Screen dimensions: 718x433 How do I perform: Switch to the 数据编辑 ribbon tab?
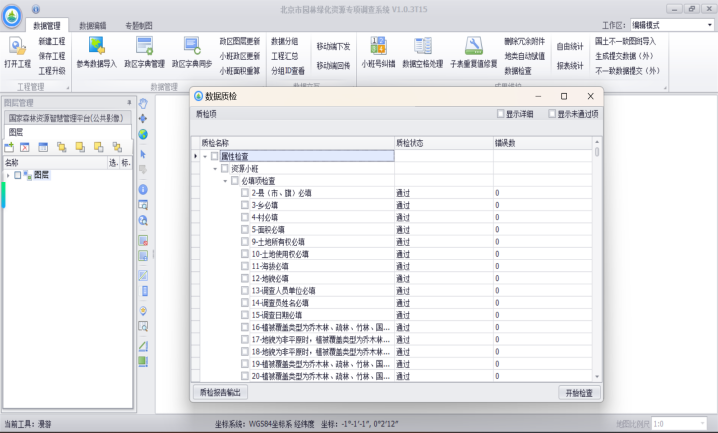[93, 24]
